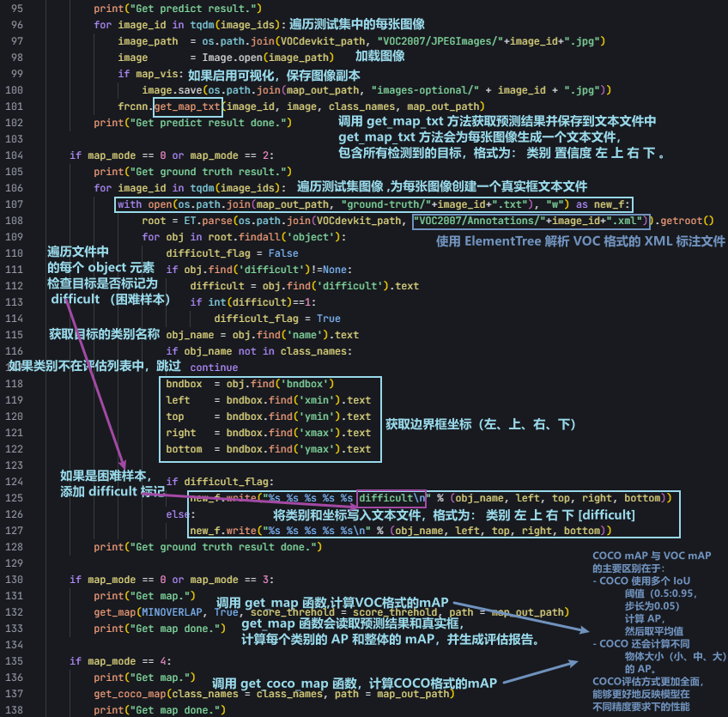The height and width of the screenshot is (717, 728).
Task: Click line number 101 in the gutter
Action: point(14,106)
